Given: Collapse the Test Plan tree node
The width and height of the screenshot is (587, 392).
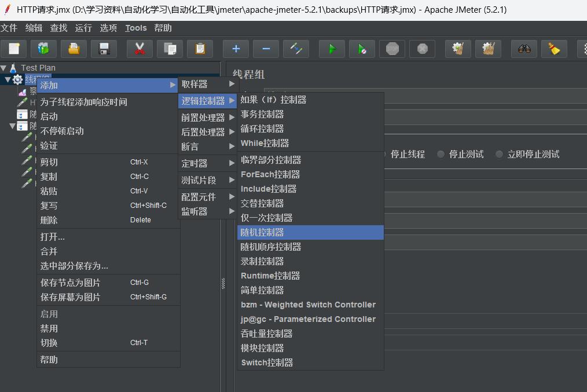Looking at the screenshot, I should pyautogui.click(x=3, y=68).
